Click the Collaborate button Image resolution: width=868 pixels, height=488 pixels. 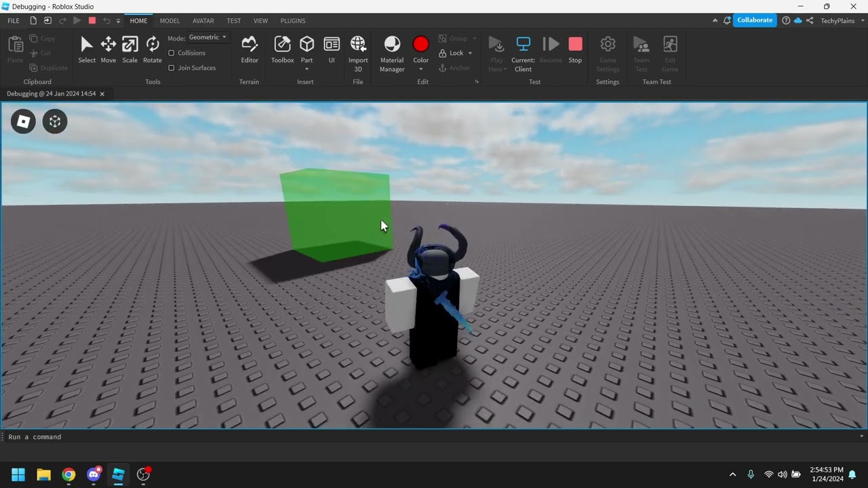pos(754,20)
